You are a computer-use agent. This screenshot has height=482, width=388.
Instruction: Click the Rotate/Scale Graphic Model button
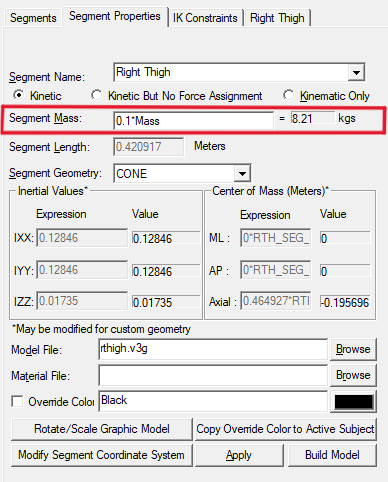coord(102,429)
